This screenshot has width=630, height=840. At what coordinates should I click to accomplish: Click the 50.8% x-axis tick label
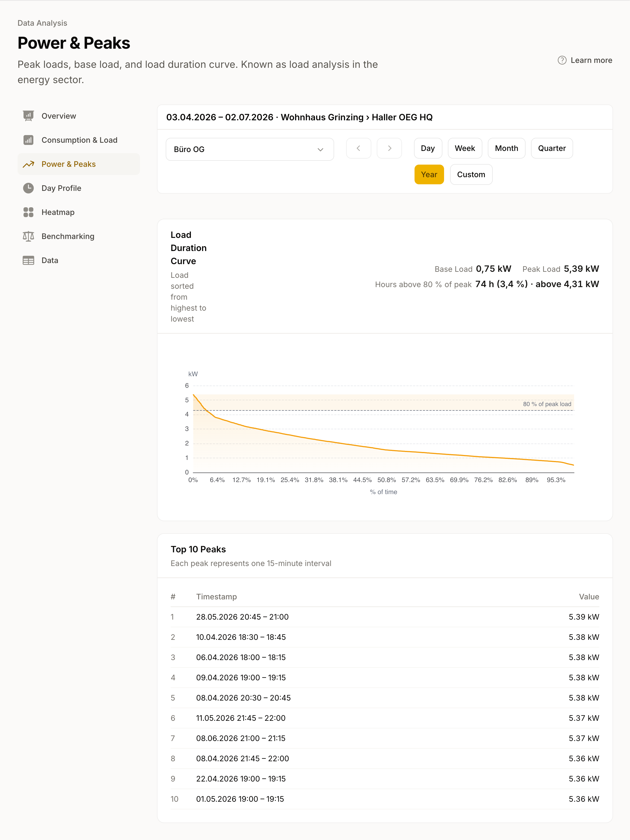point(386,480)
